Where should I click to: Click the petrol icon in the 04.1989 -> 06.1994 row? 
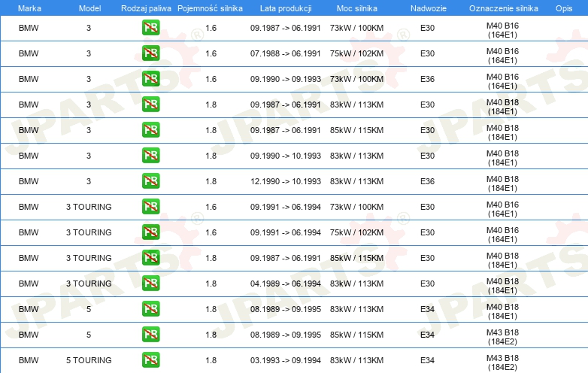point(150,283)
